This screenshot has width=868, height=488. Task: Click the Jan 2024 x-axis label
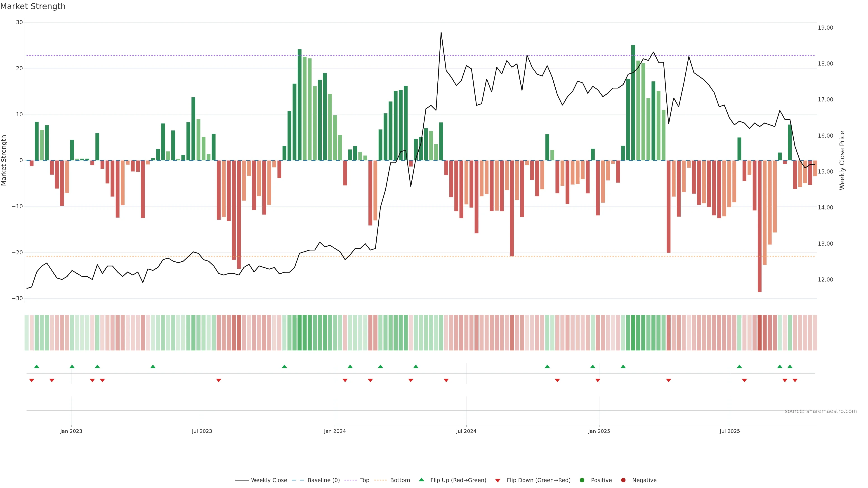click(x=335, y=431)
